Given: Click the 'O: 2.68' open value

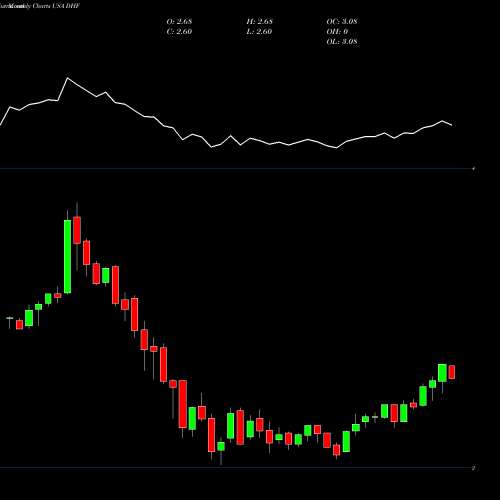Looking at the screenshot, I should [x=179, y=22].
